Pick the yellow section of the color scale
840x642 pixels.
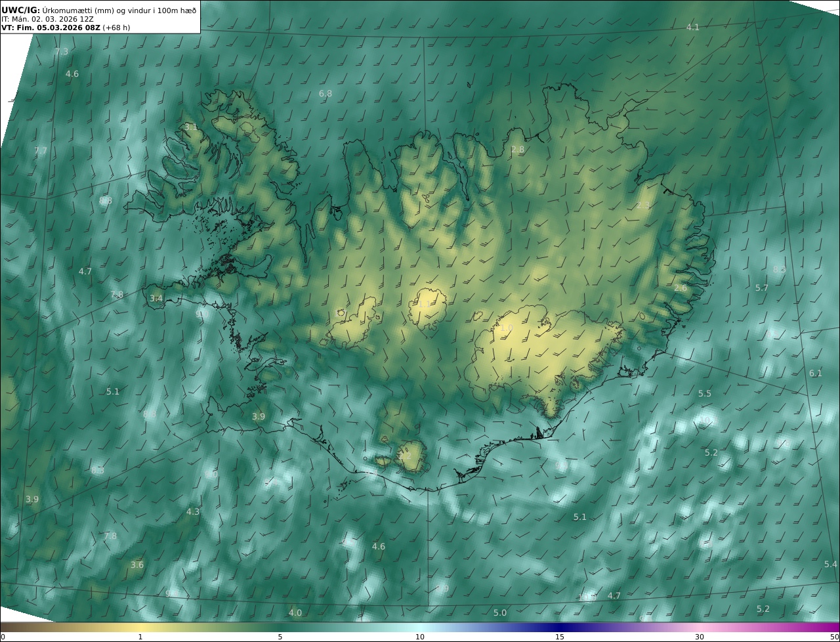click(x=141, y=628)
